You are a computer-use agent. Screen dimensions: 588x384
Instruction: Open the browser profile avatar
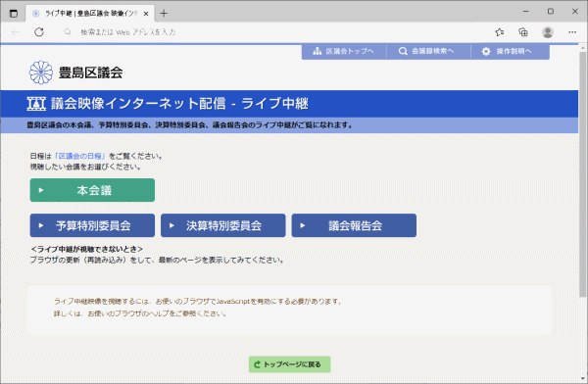tap(548, 32)
